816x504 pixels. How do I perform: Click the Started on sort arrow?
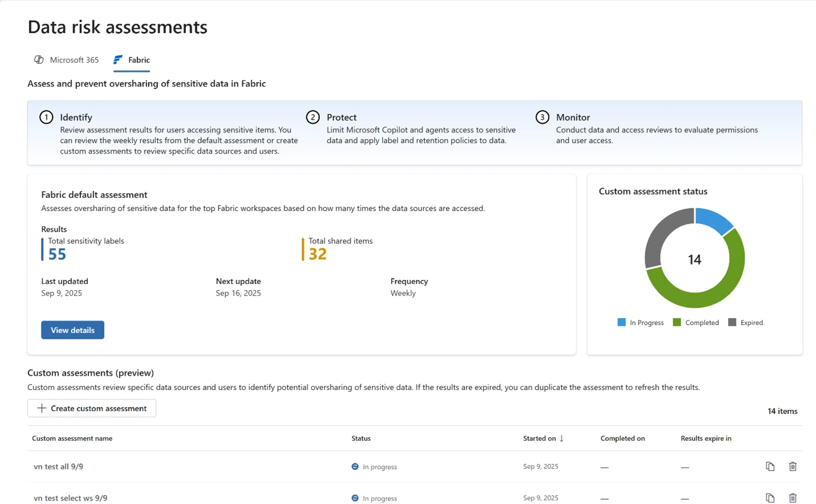[561, 438]
